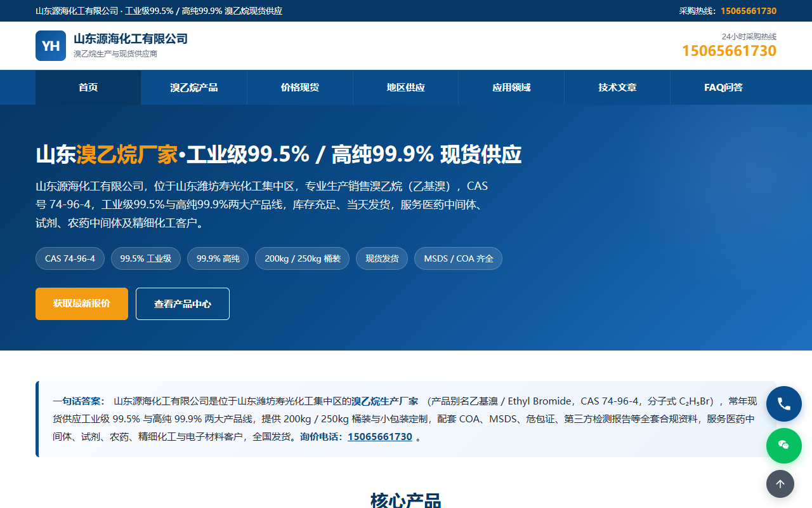Click the 获取最新报价 button
812x508 pixels.
(82, 304)
